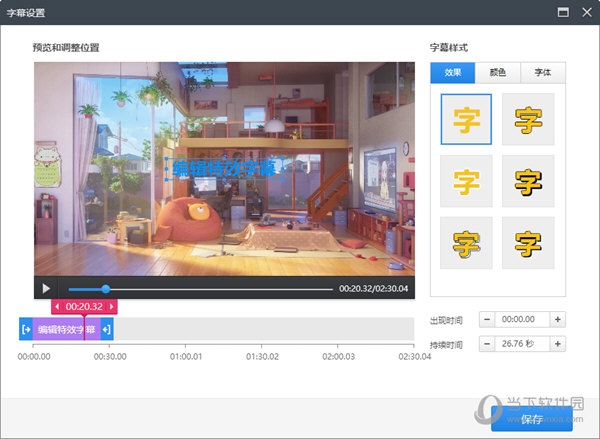Click the 保存 button

pyautogui.click(x=532, y=419)
